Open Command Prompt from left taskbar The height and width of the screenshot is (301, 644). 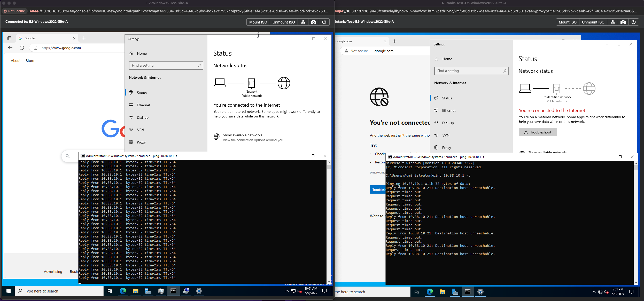point(173,291)
